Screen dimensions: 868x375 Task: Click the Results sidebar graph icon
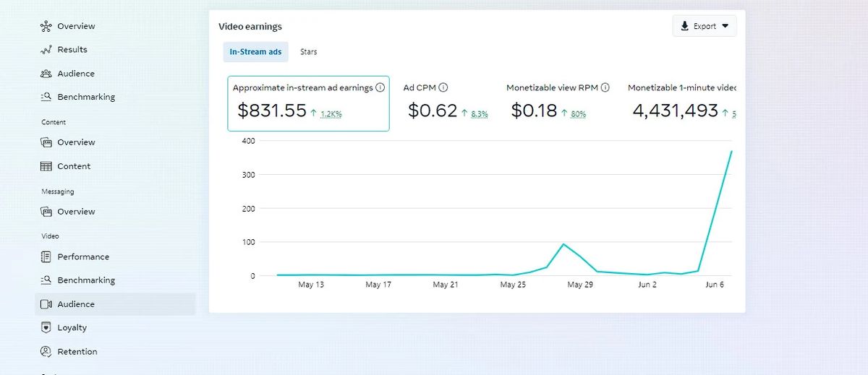click(x=46, y=50)
